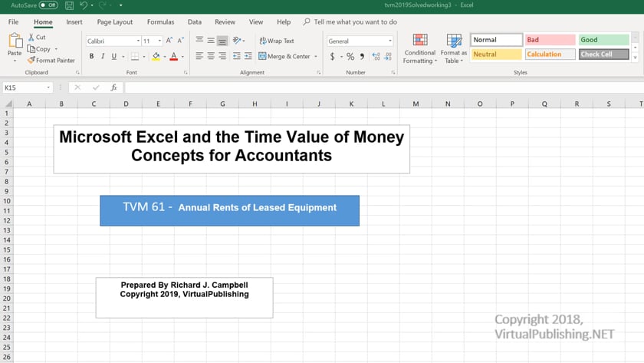Open the File menu
Screen dimensions: 644x363
tap(13, 21)
